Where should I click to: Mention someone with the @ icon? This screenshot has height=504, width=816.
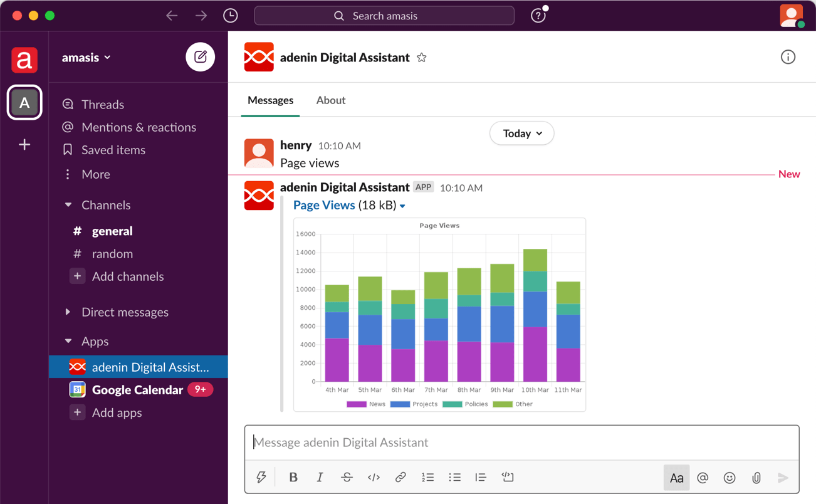point(703,478)
